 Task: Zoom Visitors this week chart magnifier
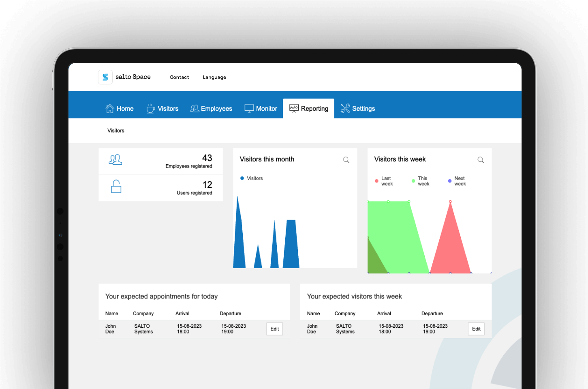tap(481, 160)
